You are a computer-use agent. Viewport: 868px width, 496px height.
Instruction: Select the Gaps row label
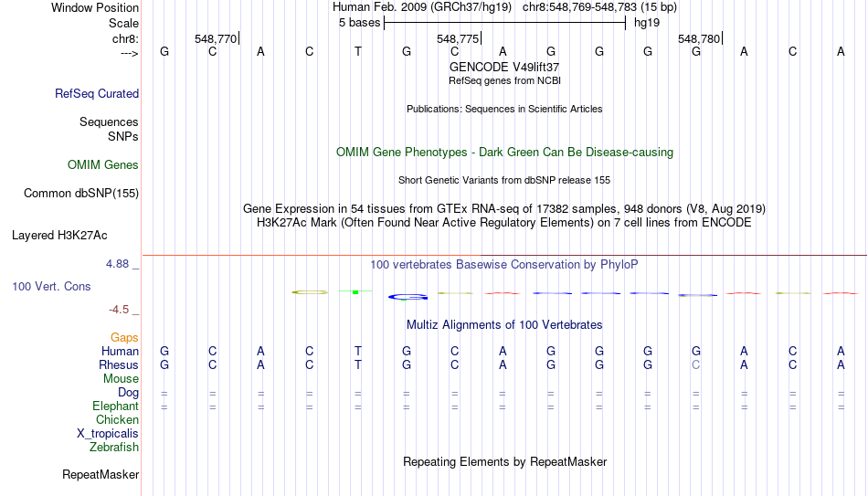click(124, 338)
